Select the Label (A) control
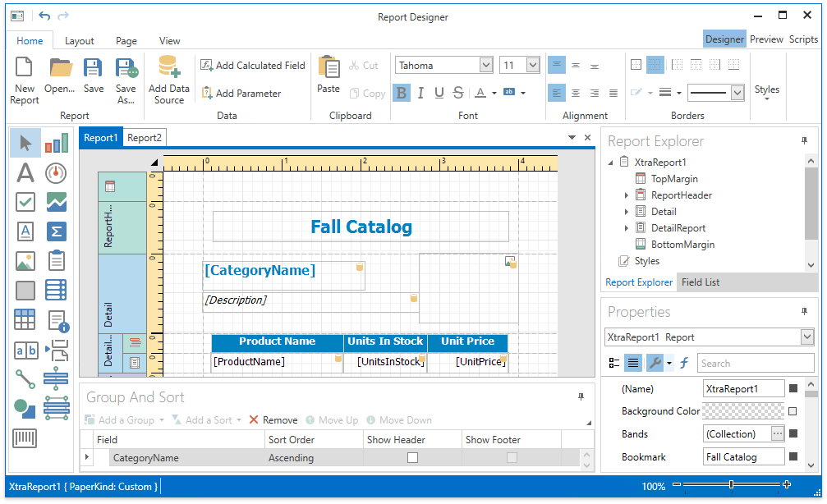This screenshot has width=827, height=504. pyautogui.click(x=25, y=173)
